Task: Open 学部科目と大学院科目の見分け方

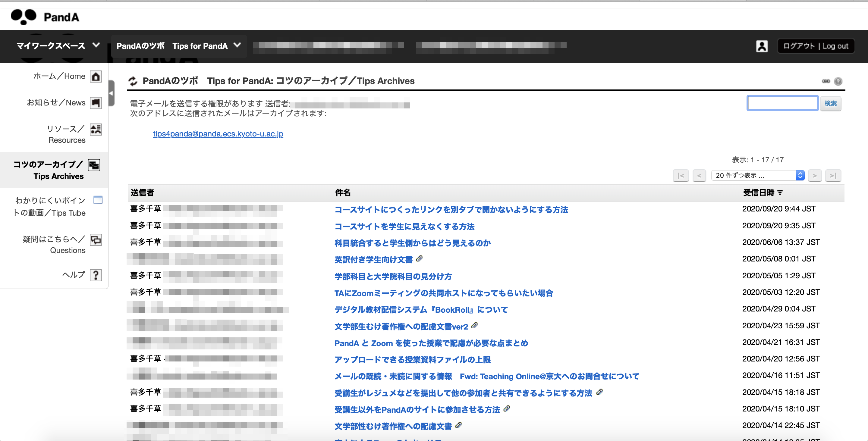Action: (x=393, y=277)
